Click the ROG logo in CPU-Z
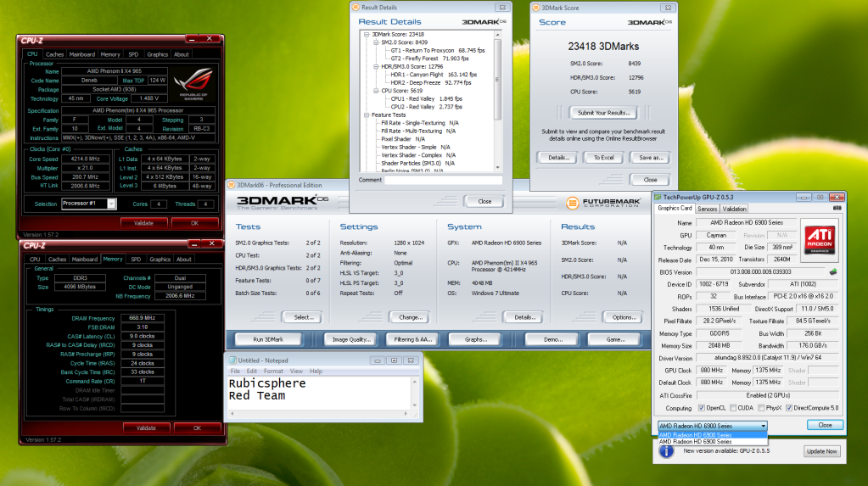The height and width of the screenshot is (486, 868). point(193,83)
